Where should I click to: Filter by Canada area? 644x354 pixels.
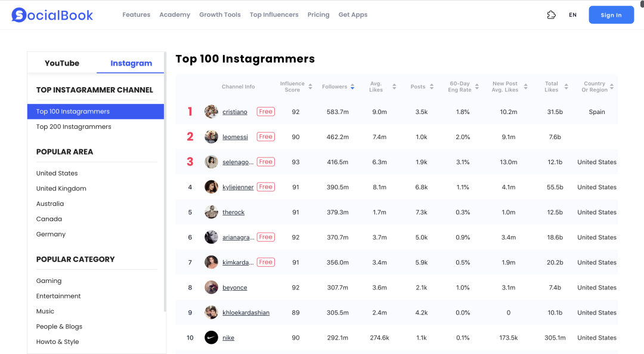(x=49, y=218)
